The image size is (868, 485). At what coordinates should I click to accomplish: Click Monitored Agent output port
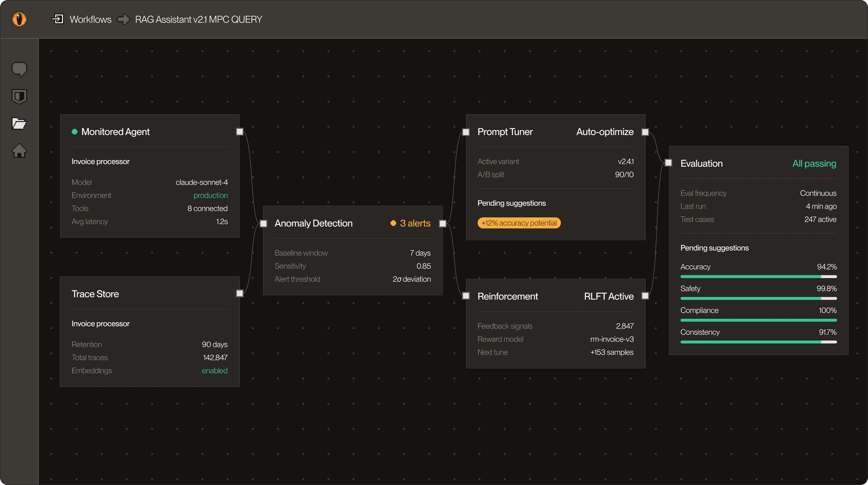(x=240, y=132)
